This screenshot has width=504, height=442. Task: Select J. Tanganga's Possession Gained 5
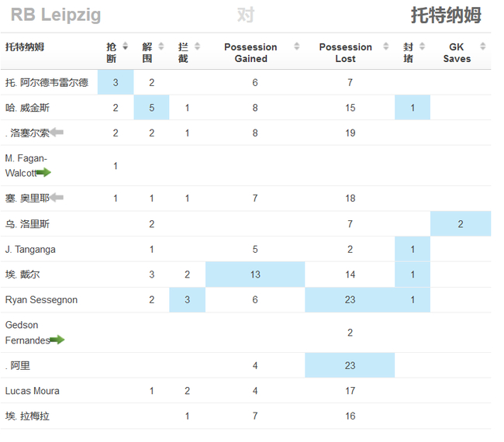(255, 249)
